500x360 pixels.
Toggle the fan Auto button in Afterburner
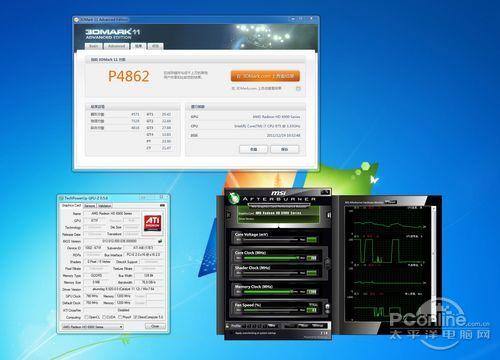coord(313,304)
